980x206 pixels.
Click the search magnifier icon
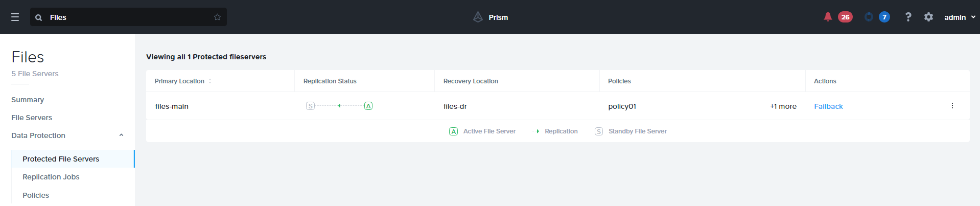pos(38,17)
